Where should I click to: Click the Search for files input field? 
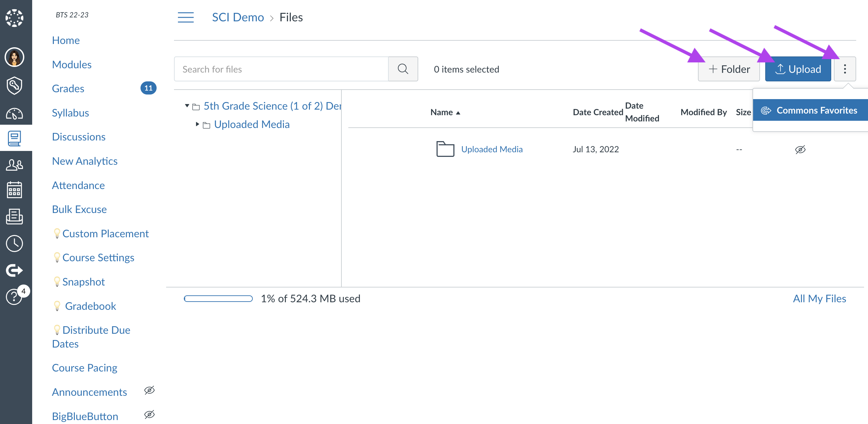pyautogui.click(x=282, y=69)
